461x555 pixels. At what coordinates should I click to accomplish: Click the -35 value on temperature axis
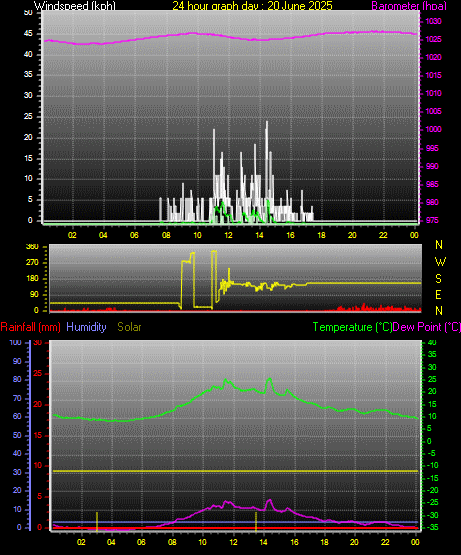click(432, 528)
